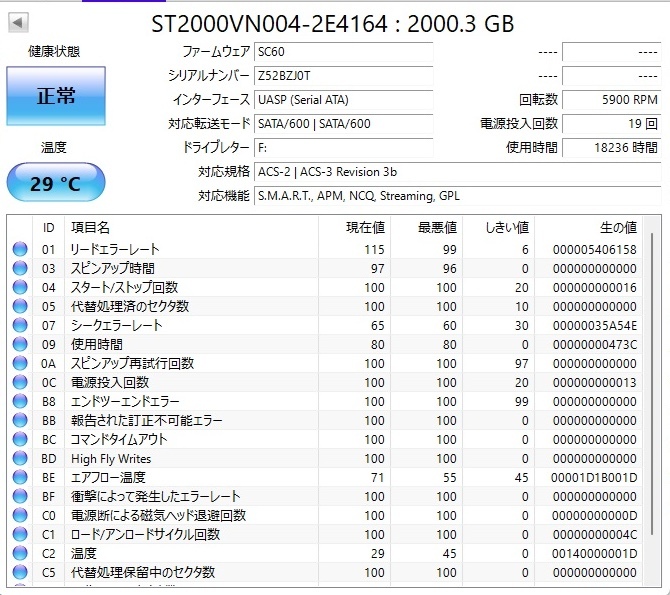Select the serial number field Z52BZJ0T
Image resolution: width=670 pixels, height=595 pixels.
pos(344,76)
